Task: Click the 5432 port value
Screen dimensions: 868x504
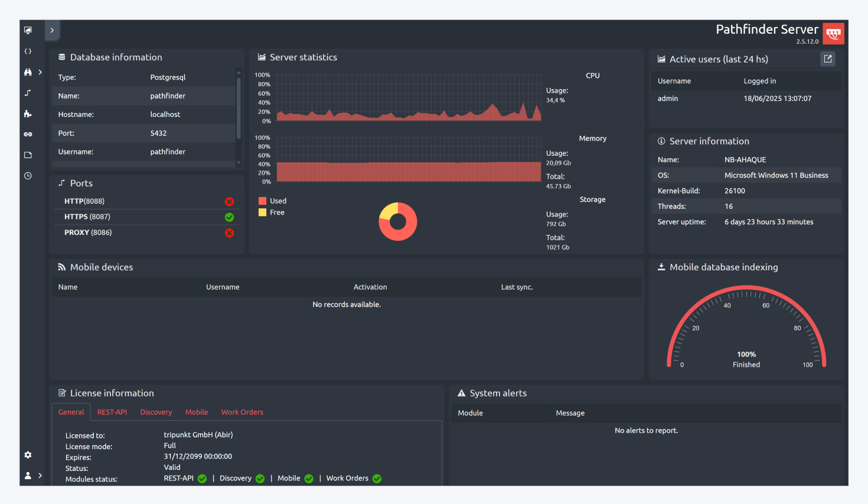Action: point(158,133)
